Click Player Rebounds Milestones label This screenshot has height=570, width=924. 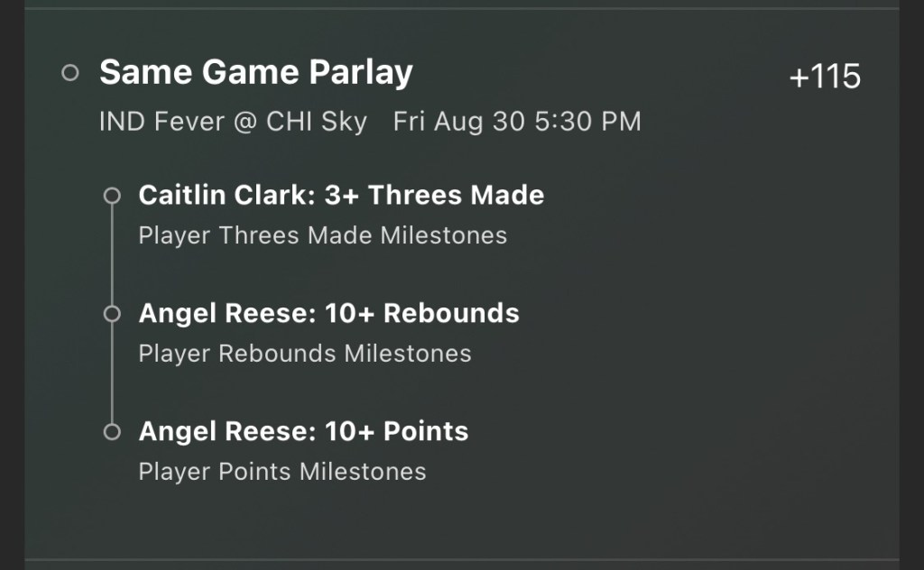(x=304, y=354)
